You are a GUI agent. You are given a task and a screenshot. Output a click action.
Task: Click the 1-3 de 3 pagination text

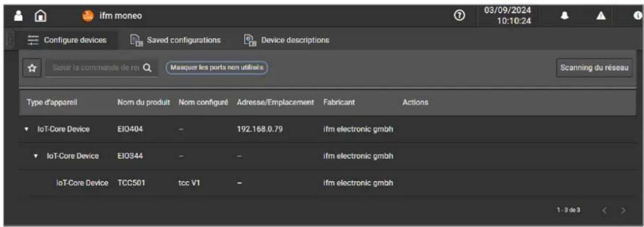pyautogui.click(x=567, y=210)
